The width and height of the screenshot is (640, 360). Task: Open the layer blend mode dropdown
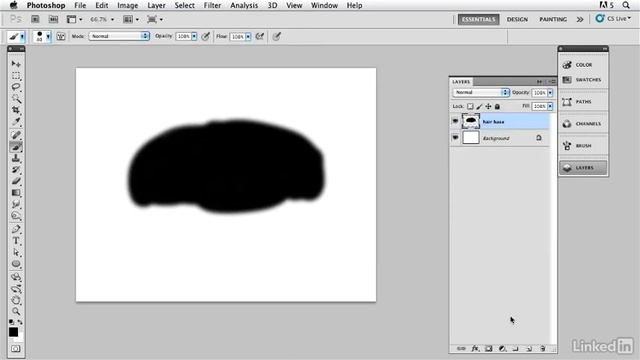(x=481, y=93)
